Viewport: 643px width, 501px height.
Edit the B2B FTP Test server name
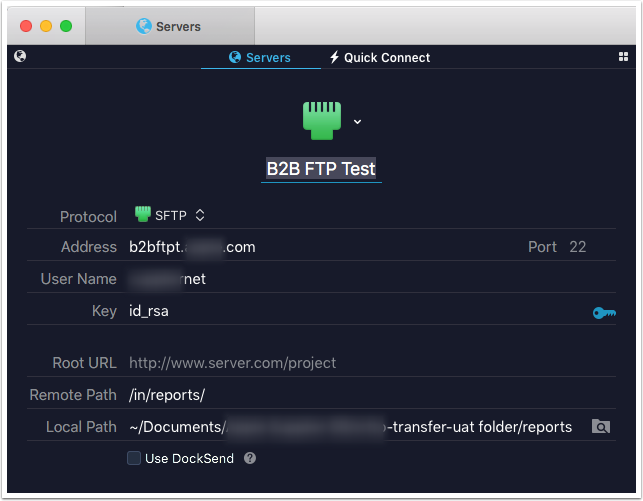pos(321,169)
